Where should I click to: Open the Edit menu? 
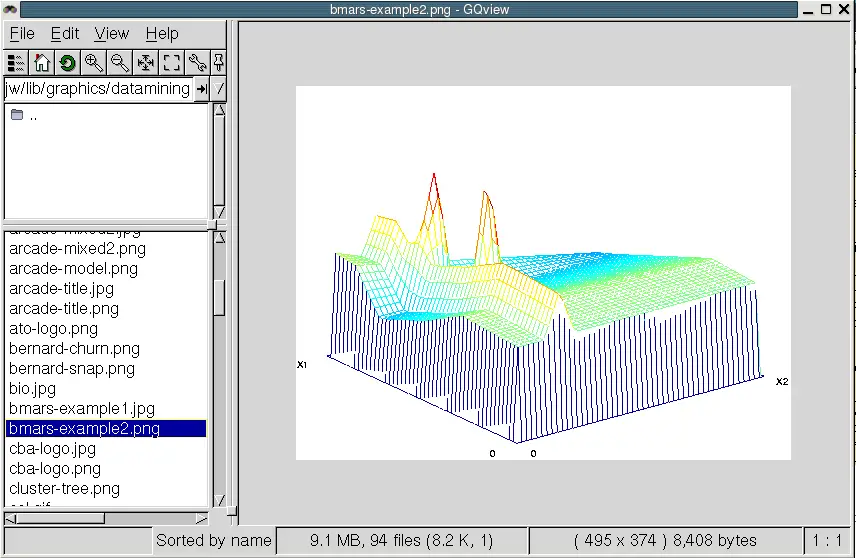tap(65, 34)
